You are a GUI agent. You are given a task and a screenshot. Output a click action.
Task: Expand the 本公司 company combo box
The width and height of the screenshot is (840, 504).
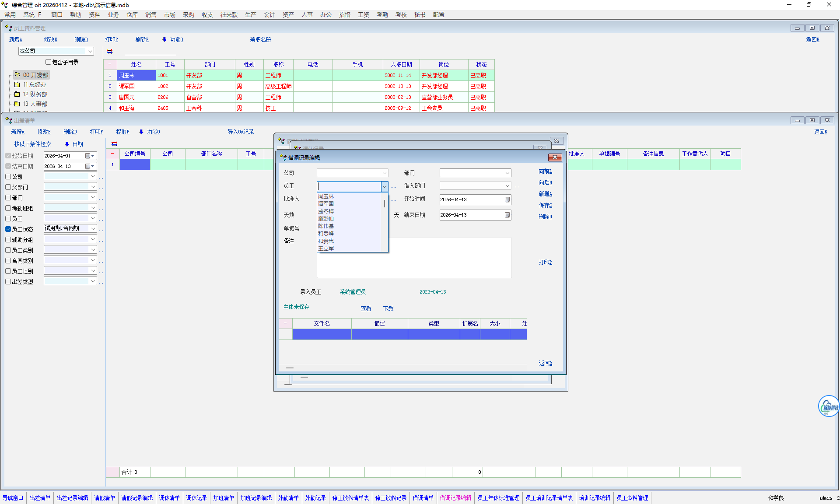coord(90,51)
